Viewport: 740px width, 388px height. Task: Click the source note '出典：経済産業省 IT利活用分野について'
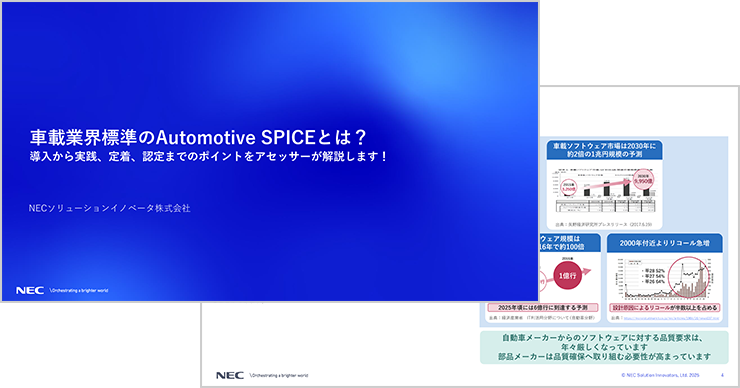(541, 318)
